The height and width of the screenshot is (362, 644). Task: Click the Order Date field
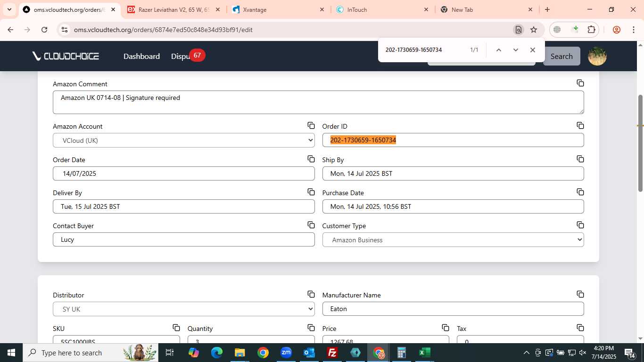(183, 173)
